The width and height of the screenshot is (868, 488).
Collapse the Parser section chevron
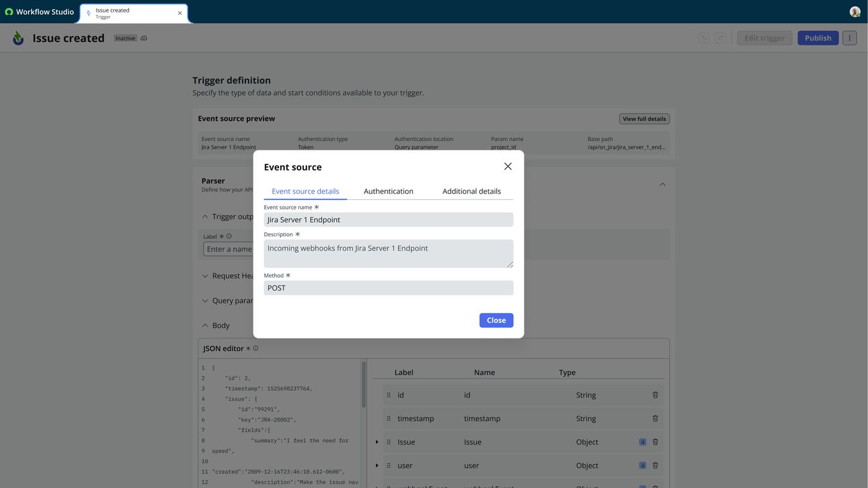pyautogui.click(x=662, y=184)
